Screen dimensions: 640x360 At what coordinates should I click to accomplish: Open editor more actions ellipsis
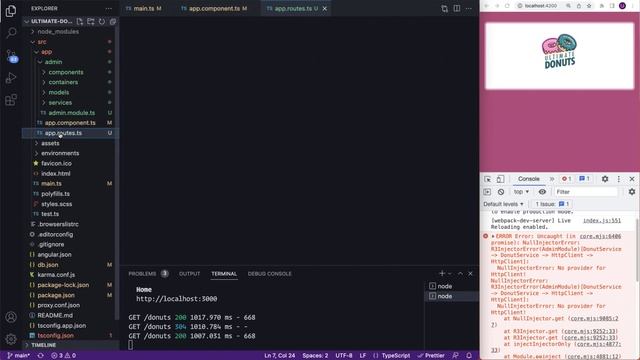469,8
